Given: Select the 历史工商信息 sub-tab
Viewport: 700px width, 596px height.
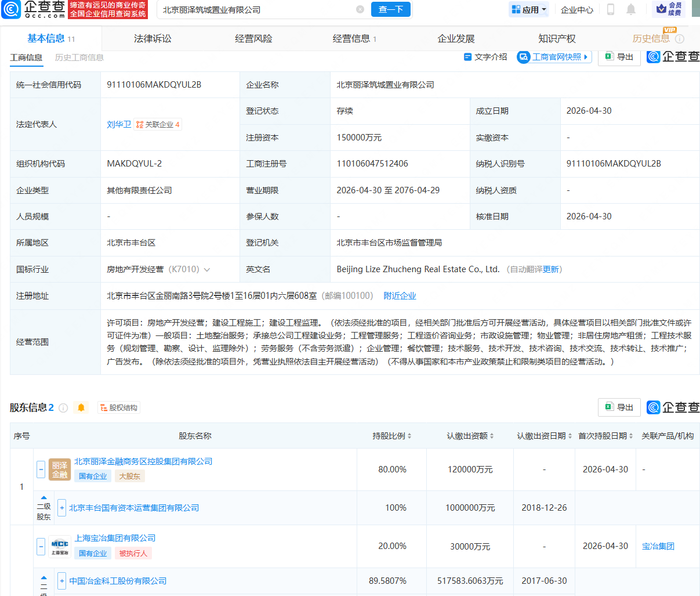Looking at the screenshot, I should coord(79,57).
